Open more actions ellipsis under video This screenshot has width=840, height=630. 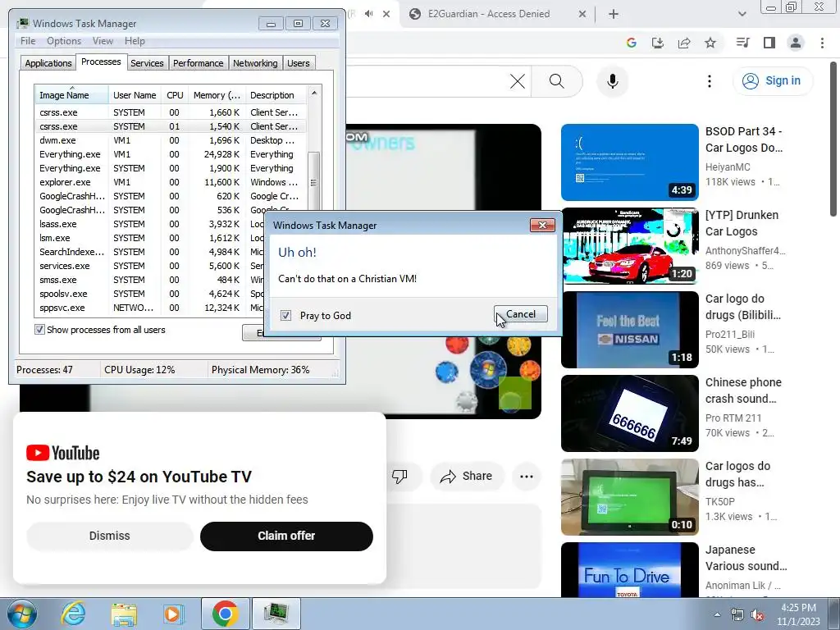point(527,477)
